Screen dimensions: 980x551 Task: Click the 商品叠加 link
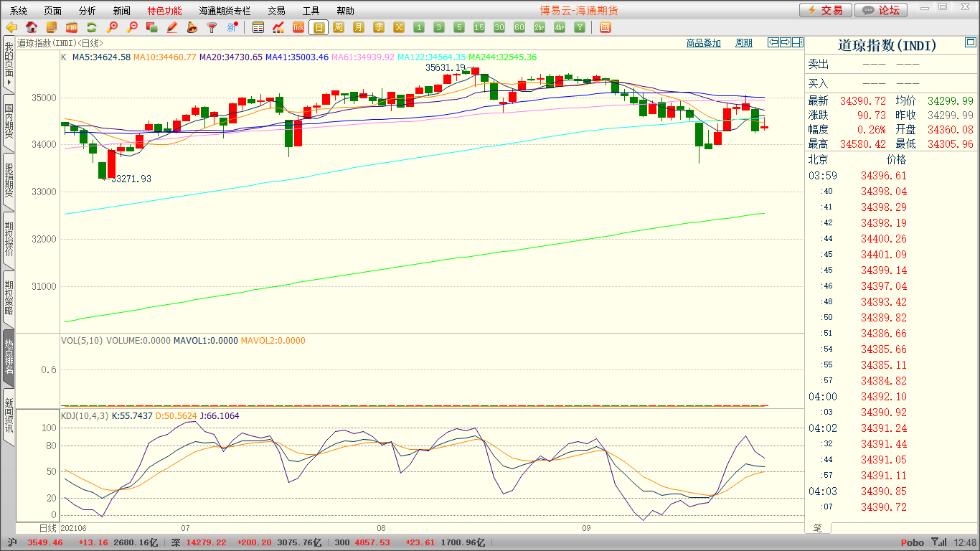[704, 43]
